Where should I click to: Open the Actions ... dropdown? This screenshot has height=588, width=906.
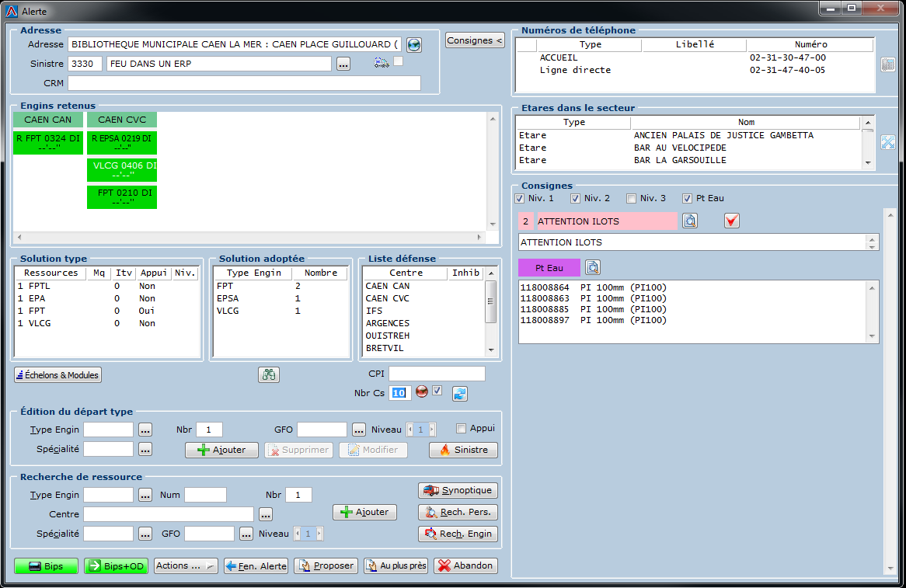(186, 566)
